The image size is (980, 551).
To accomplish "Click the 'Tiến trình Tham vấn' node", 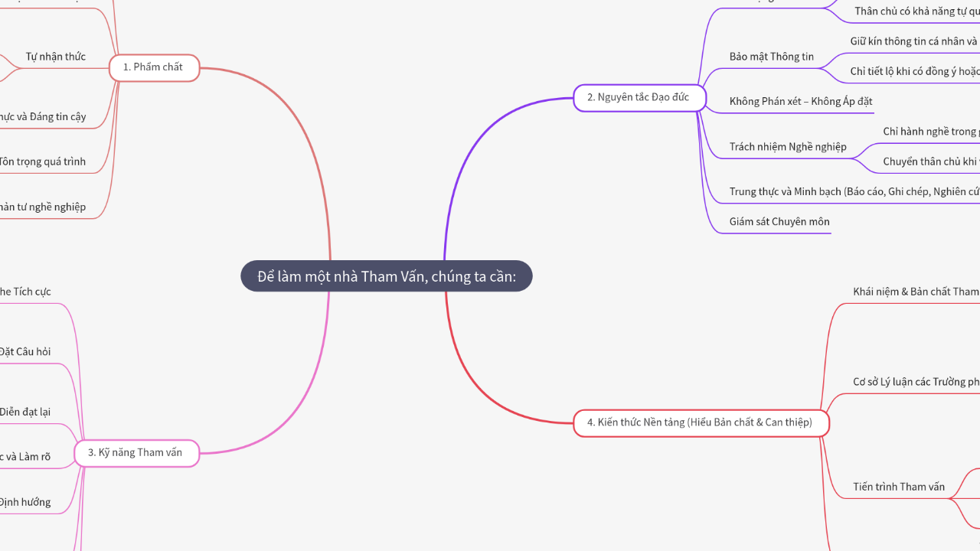I will (x=900, y=486).
